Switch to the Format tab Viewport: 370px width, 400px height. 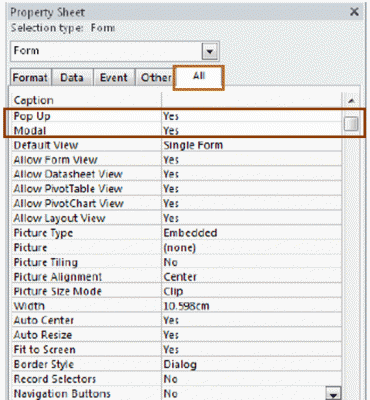(30, 78)
